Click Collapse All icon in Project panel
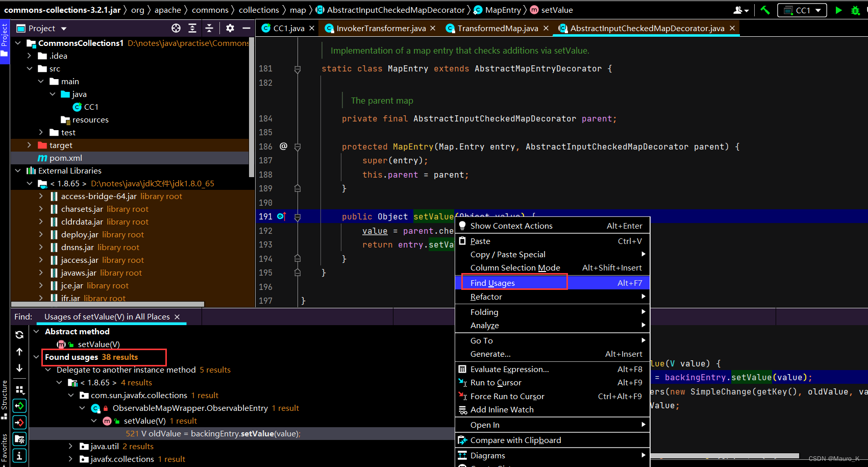 (209, 28)
